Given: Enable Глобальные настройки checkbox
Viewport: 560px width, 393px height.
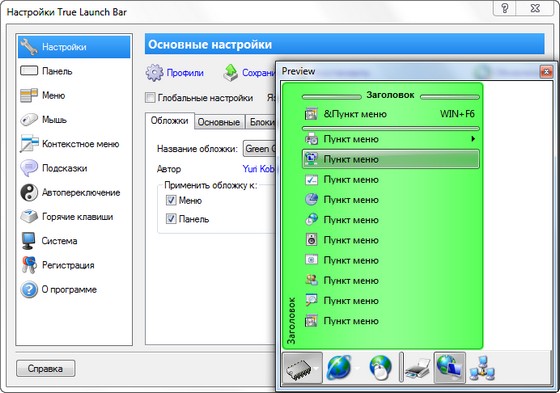Looking at the screenshot, I should [x=150, y=98].
